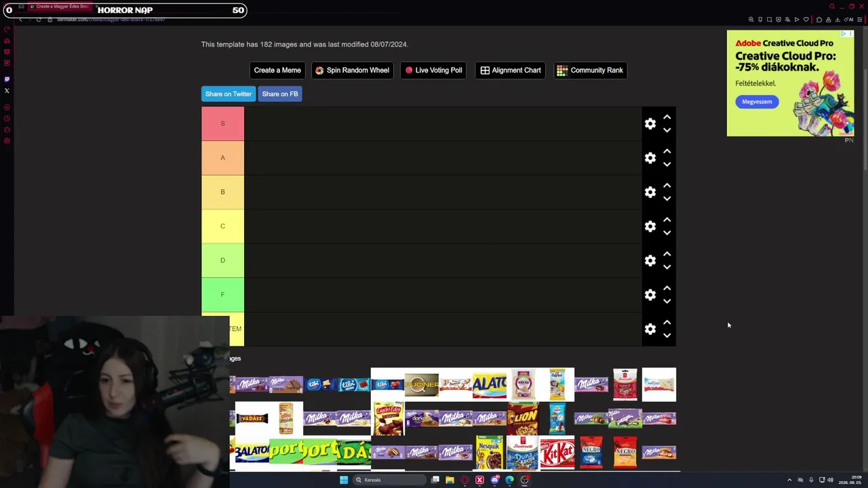Viewport: 868px width, 488px height.
Task: Open settings for the S tier row
Action: point(650,123)
